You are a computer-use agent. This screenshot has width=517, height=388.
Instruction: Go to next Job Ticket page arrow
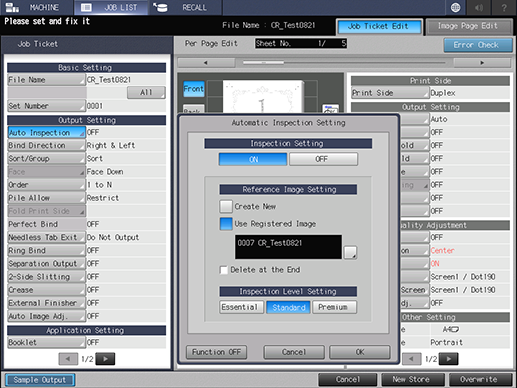105,359
